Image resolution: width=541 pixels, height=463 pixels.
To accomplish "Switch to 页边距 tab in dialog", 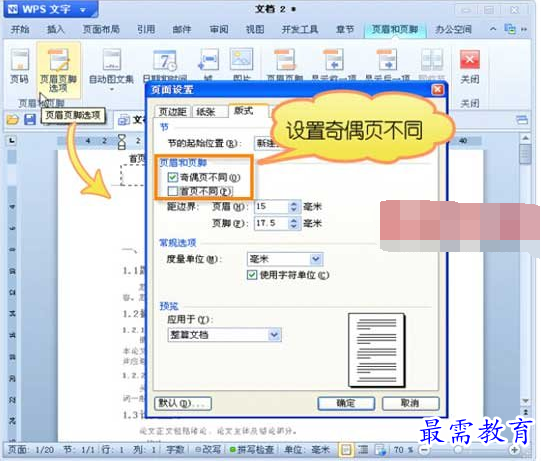I will click(x=172, y=111).
